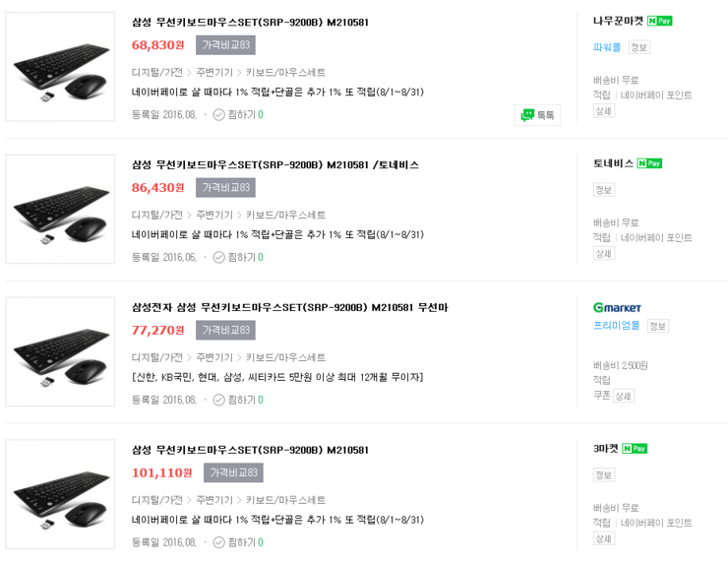
Task: Click N Pay badge next to 3마켓
Action: point(635,449)
